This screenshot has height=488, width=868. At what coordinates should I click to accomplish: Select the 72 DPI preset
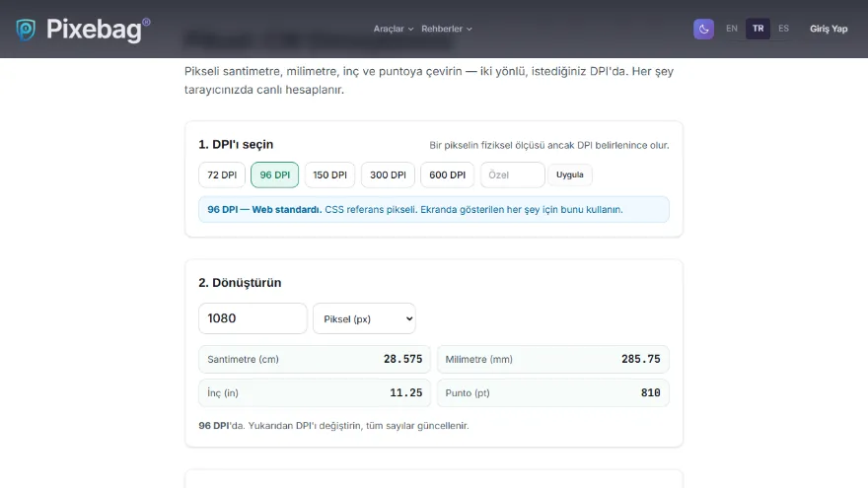coord(222,174)
